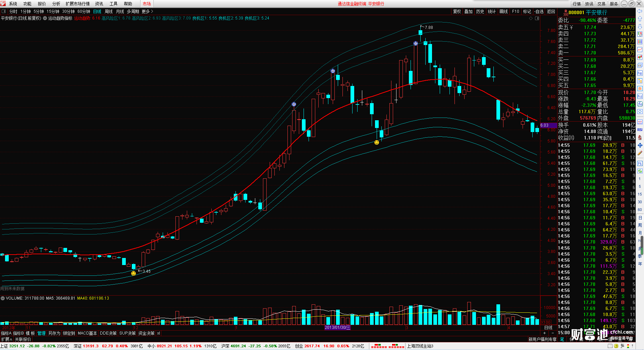644x350 pixels.
Task: Switch chart to 5分钟 period
Action: click(39, 11)
